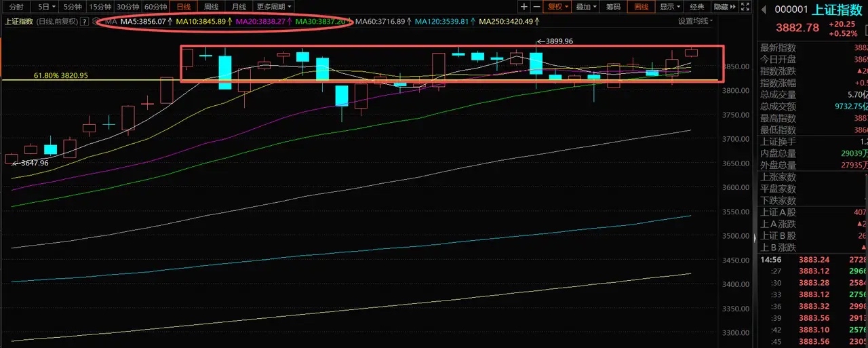Zoom out chart with minus icon
This screenshot has width=868, height=348.
pyautogui.click(x=536, y=7)
